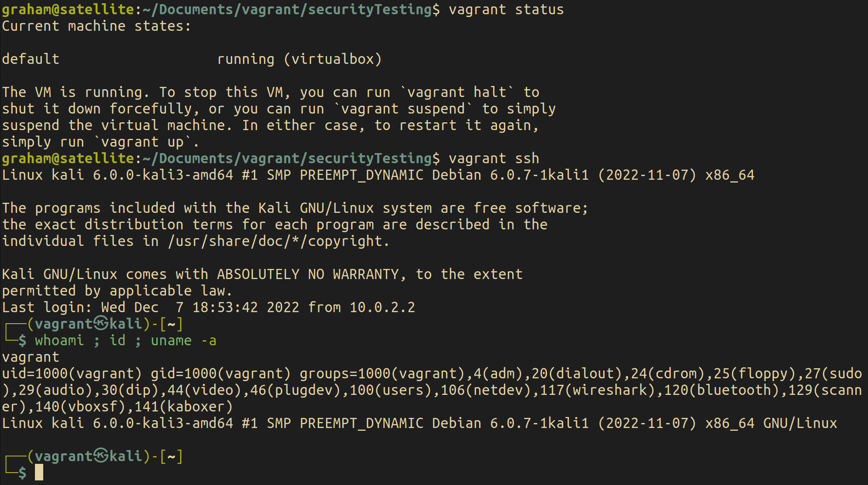Click the 'Last login' line
This screenshot has height=485, width=868.
(x=209, y=308)
